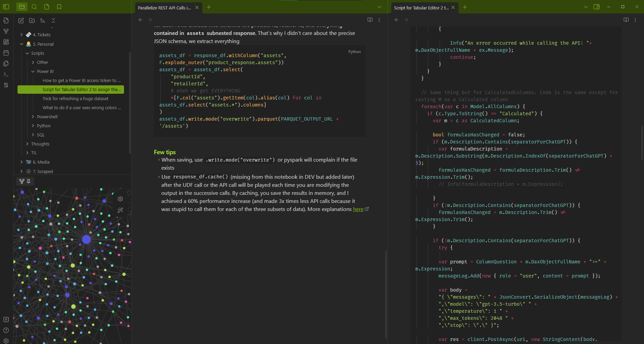Open 'What to do if a user sees wrong colors' note
644x344 pixels.
pos(82,107)
